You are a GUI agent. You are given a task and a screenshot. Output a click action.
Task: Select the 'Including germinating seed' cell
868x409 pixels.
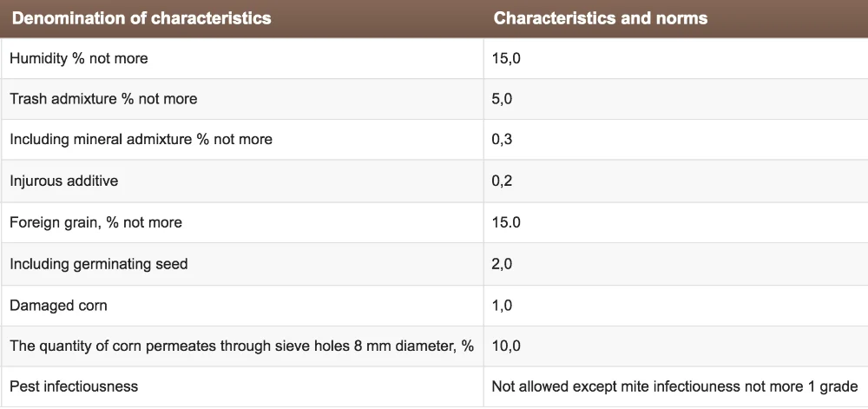(x=98, y=263)
